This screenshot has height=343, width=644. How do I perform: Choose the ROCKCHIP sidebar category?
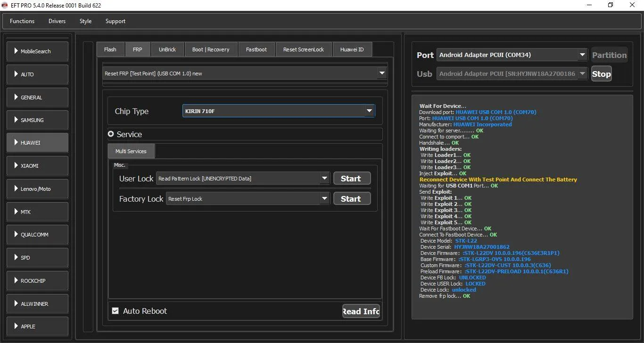point(37,281)
